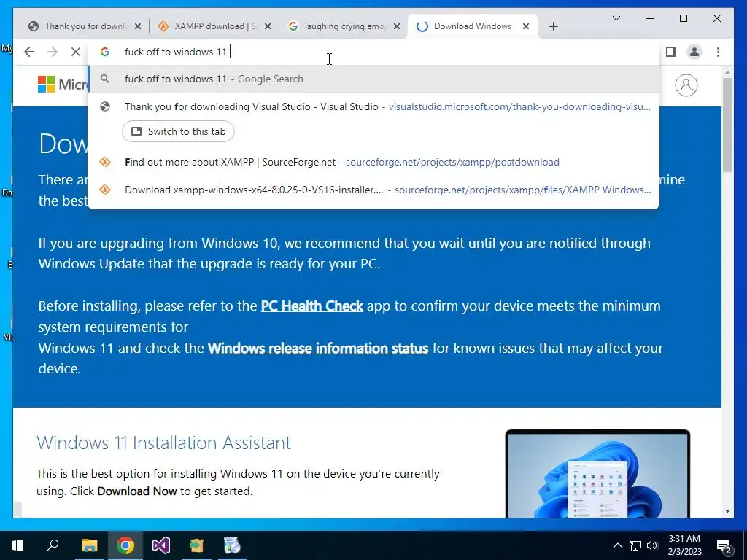
Task: Click the scrollbar down arrow
Action: pyautogui.click(x=727, y=511)
